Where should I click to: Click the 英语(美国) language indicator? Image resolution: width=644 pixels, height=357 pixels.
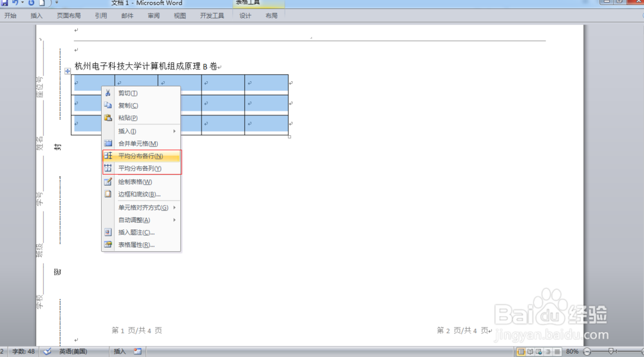[73, 352]
